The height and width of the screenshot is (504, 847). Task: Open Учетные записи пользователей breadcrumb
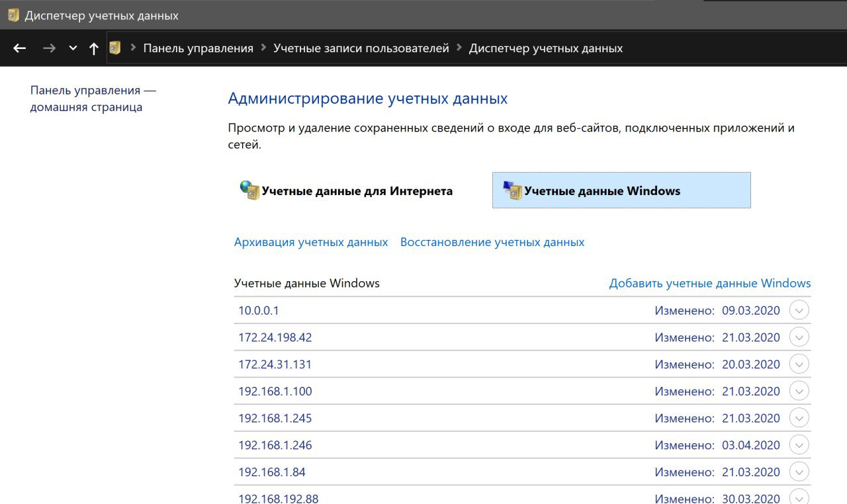[x=361, y=48]
